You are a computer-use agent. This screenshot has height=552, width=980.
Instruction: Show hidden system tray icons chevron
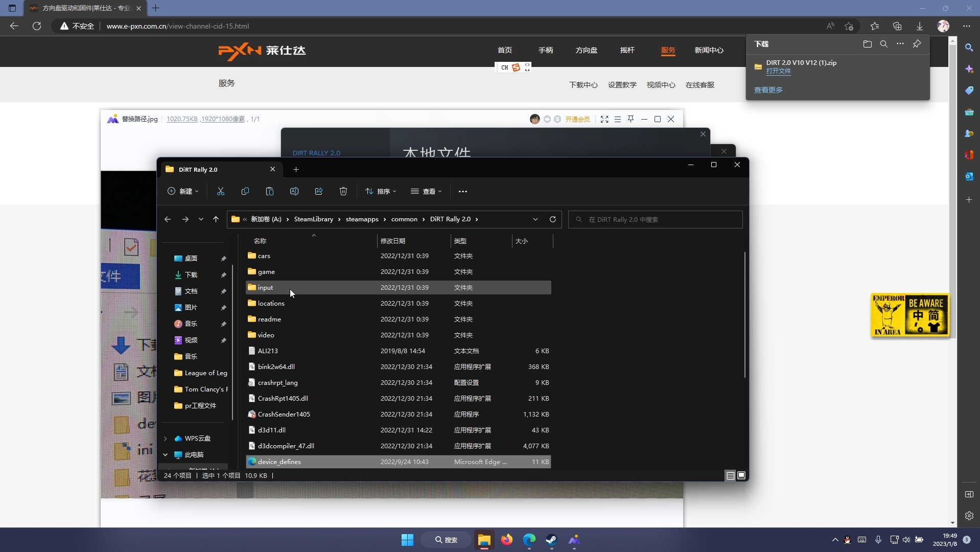[835, 540]
